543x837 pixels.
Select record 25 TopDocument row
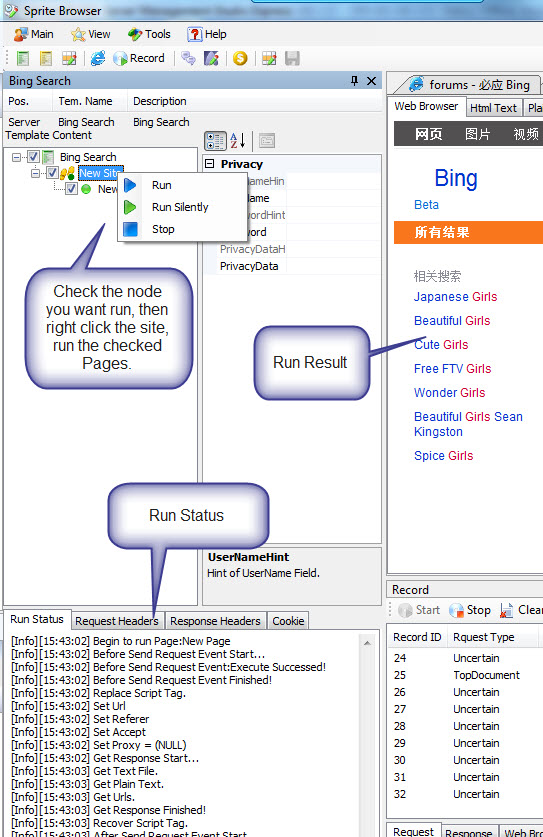click(465, 675)
